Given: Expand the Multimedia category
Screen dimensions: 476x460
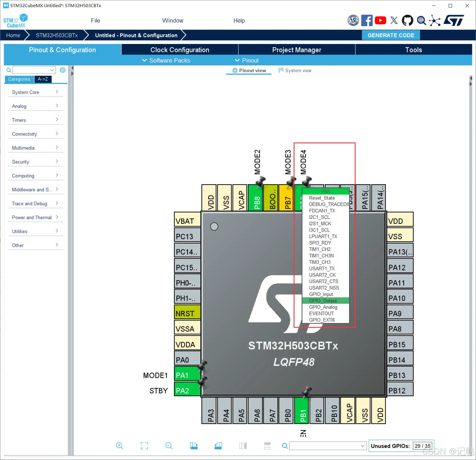Looking at the screenshot, I should tap(36, 148).
